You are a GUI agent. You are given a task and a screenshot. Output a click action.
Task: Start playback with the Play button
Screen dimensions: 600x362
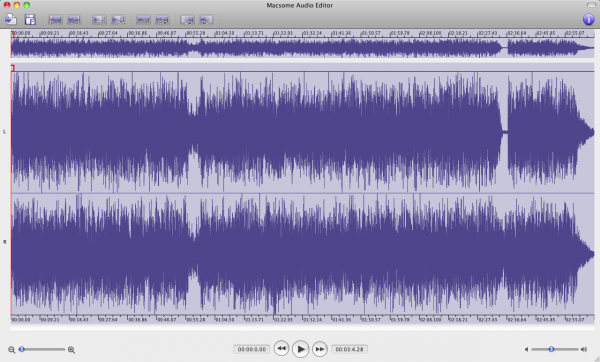point(300,349)
